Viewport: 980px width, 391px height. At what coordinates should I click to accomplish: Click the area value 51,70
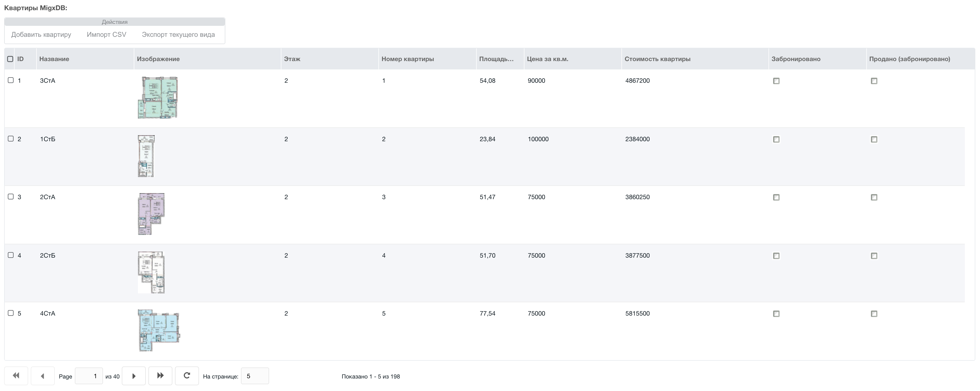pos(487,256)
